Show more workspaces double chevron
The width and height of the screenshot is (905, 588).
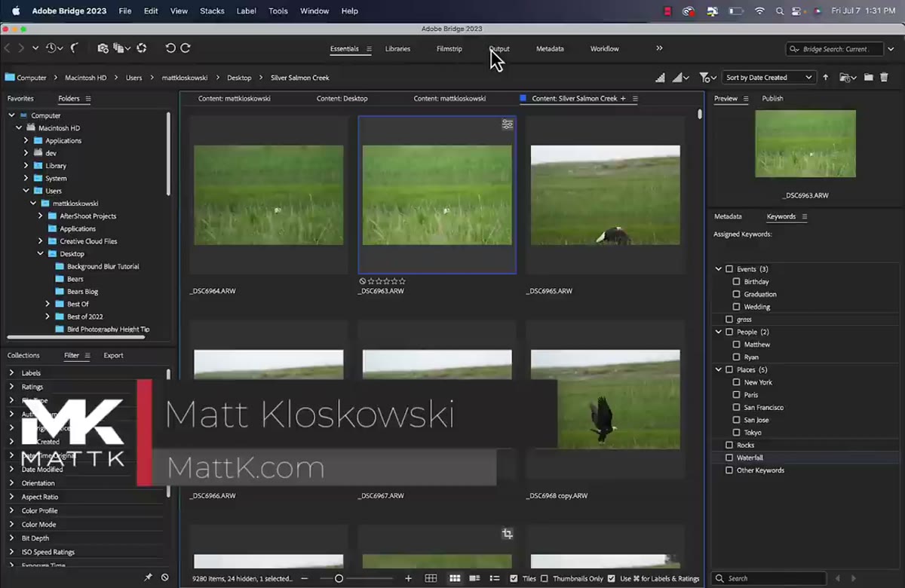click(659, 48)
